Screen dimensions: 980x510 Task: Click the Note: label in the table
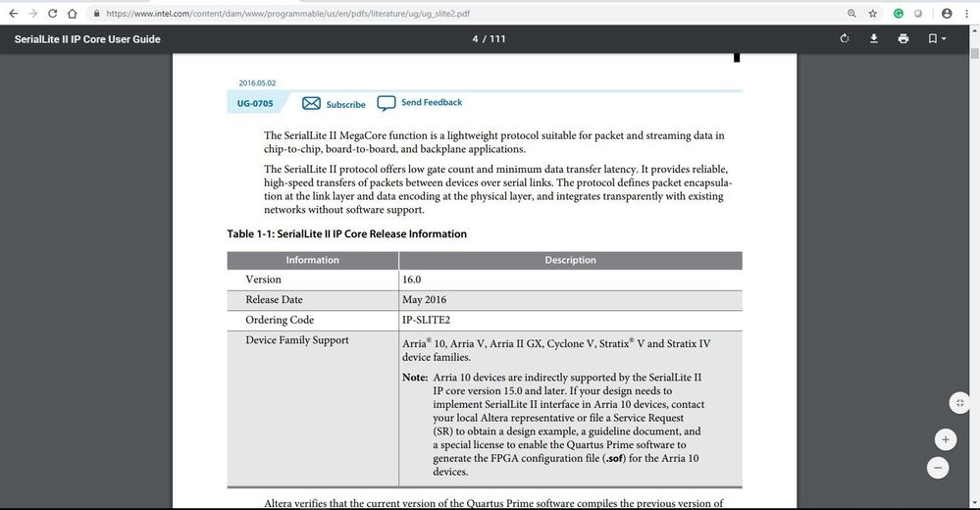(415, 378)
